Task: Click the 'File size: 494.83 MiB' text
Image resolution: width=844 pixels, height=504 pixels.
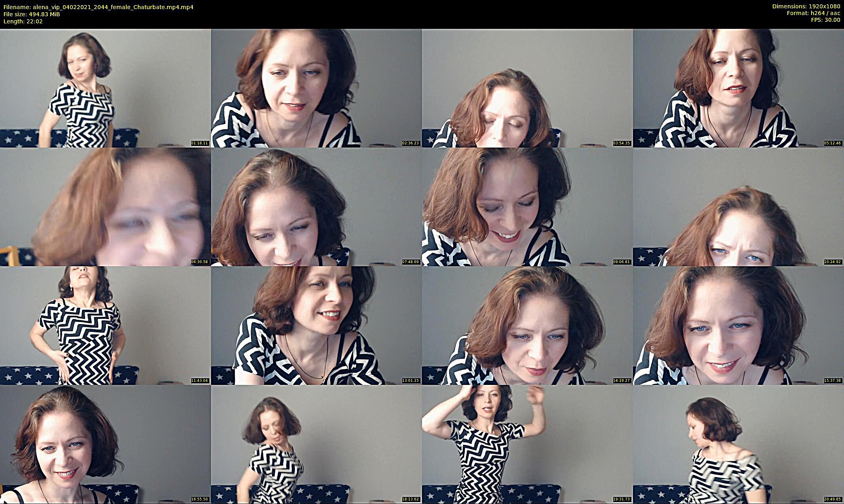Action: click(32, 14)
